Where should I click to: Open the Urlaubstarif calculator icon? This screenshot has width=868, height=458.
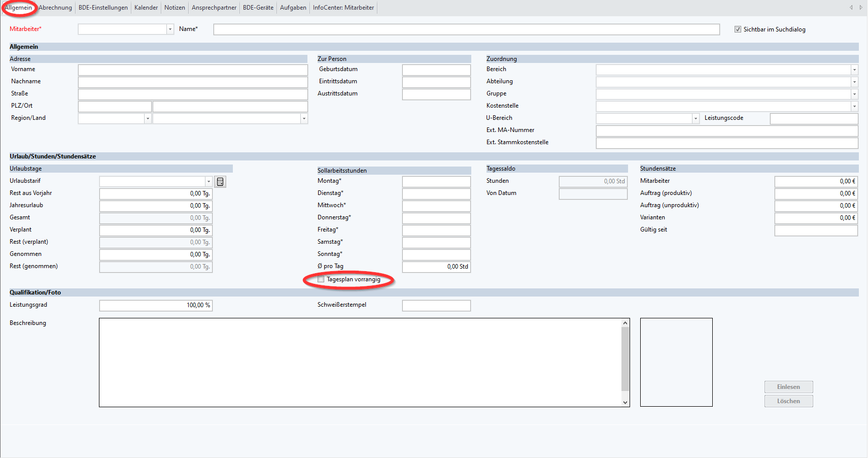[x=220, y=182]
